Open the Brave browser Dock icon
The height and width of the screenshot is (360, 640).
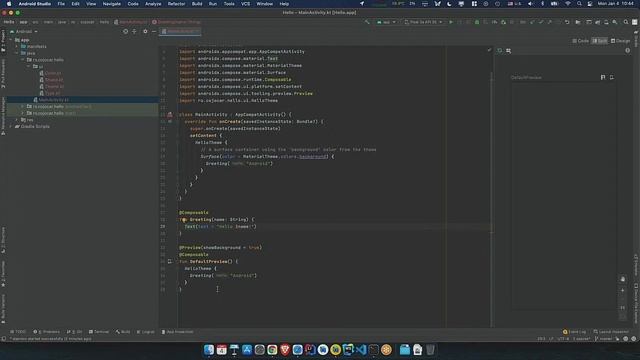[285, 349]
